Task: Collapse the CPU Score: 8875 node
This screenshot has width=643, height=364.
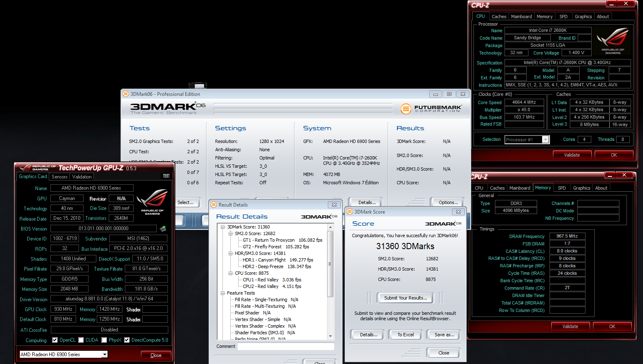Action: (231, 273)
